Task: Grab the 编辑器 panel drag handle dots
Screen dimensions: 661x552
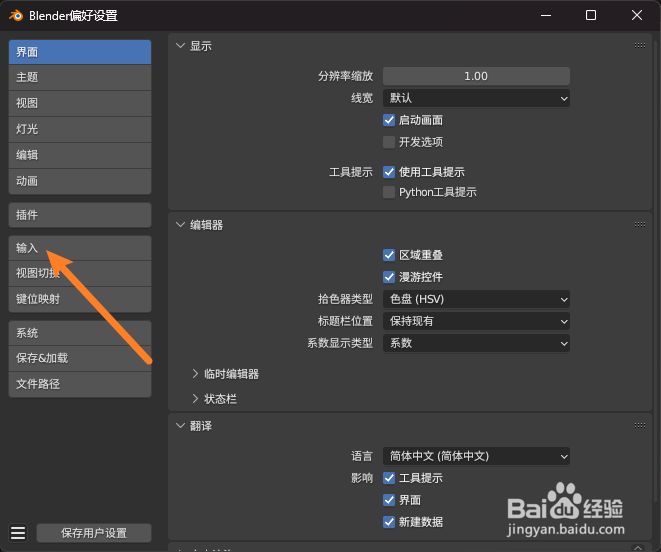Action: [x=640, y=224]
